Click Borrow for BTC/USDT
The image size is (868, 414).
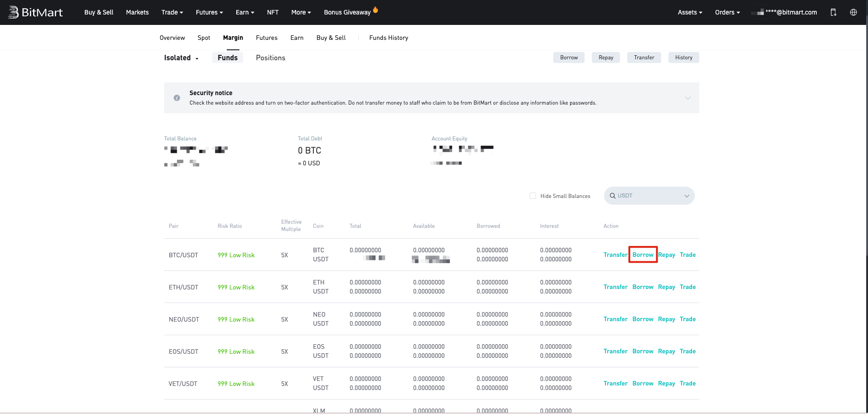click(x=643, y=255)
